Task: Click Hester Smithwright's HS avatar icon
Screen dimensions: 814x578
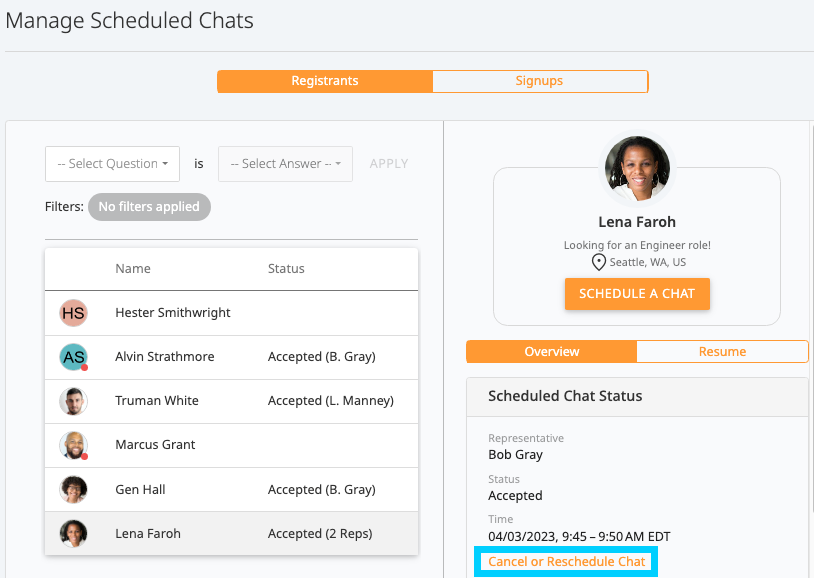Action: tap(73, 313)
